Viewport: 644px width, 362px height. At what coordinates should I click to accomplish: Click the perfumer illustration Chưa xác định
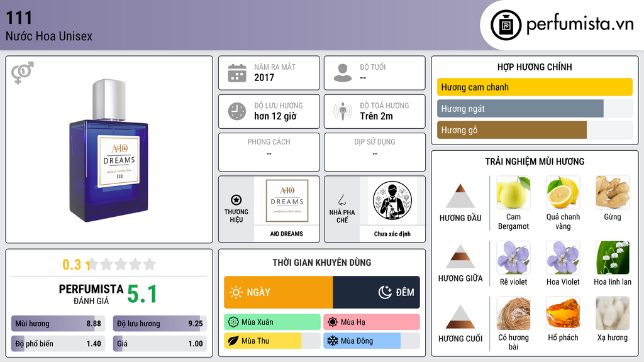(x=392, y=200)
